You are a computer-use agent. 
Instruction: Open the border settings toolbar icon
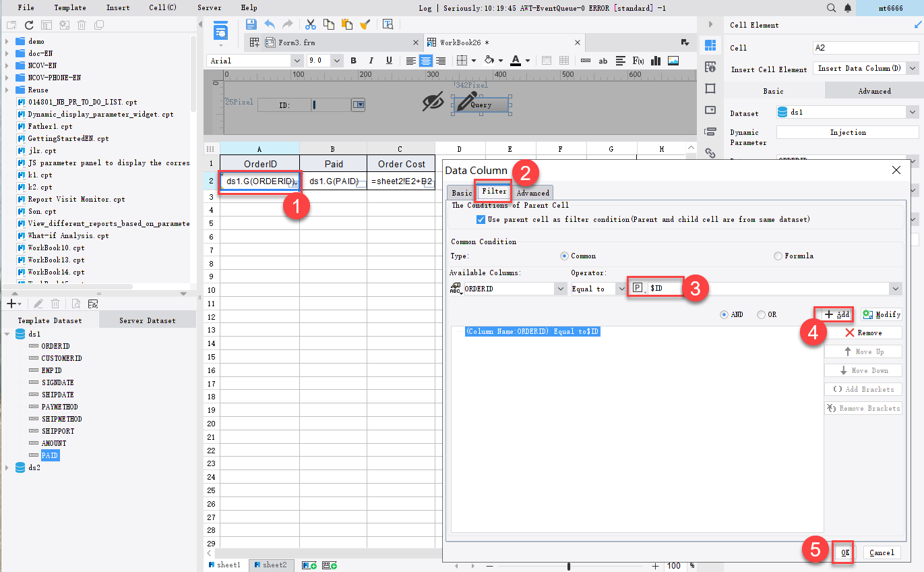[462, 60]
